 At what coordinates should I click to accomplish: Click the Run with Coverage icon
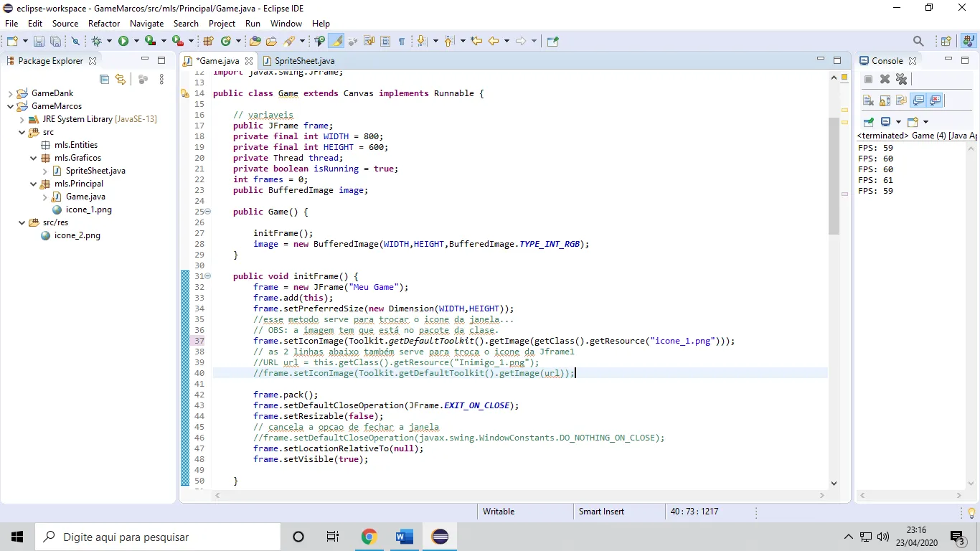(x=150, y=41)
